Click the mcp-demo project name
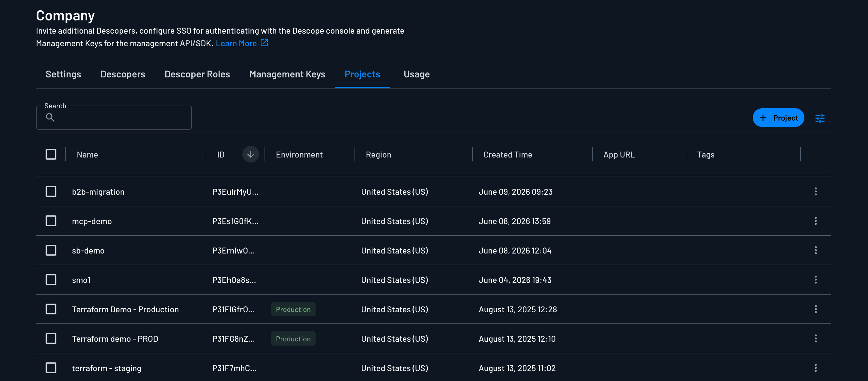This screenshot has width=868, height=381. click(x=92, y=221)
